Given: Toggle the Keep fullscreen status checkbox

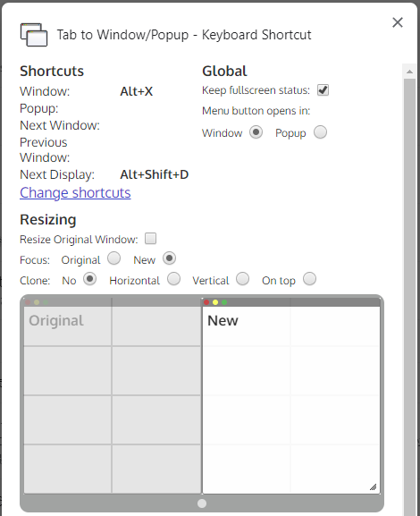Looking at the screenshot, I should (323, 89).
